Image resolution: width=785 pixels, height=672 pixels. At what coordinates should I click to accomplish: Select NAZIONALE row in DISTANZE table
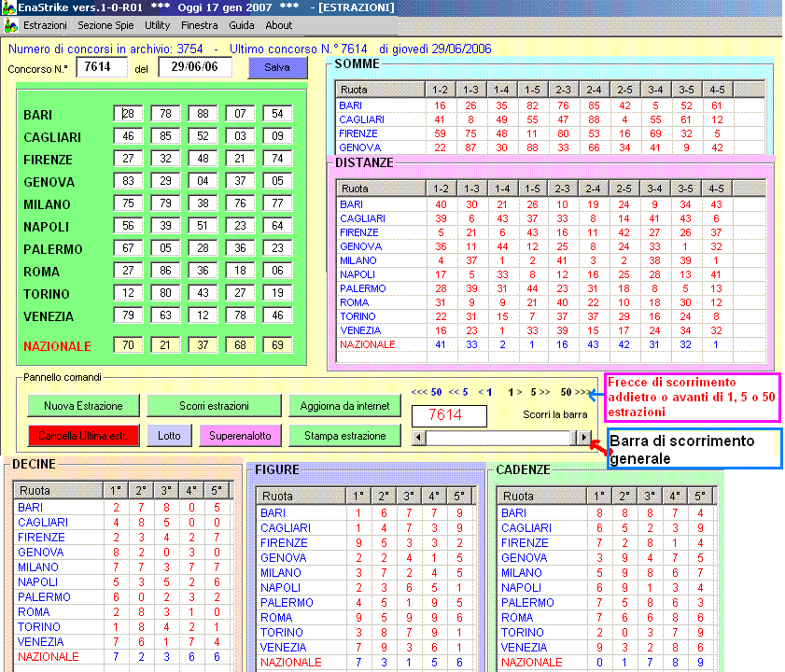551,344
